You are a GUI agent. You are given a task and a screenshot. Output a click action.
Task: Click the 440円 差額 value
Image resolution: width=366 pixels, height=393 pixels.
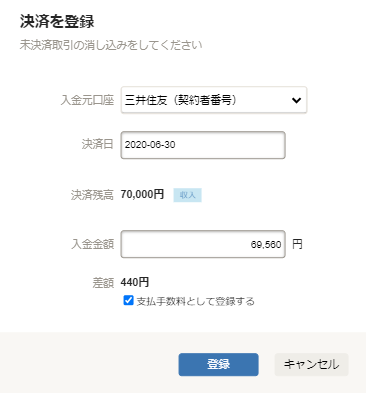point(135,282)
